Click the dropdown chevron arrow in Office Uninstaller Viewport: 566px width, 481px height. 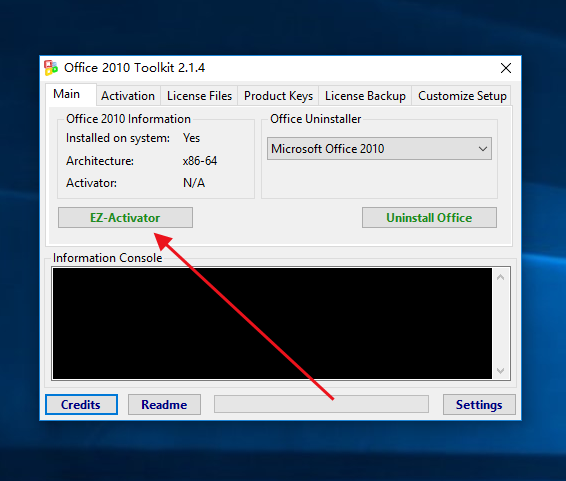coord(483,148)
